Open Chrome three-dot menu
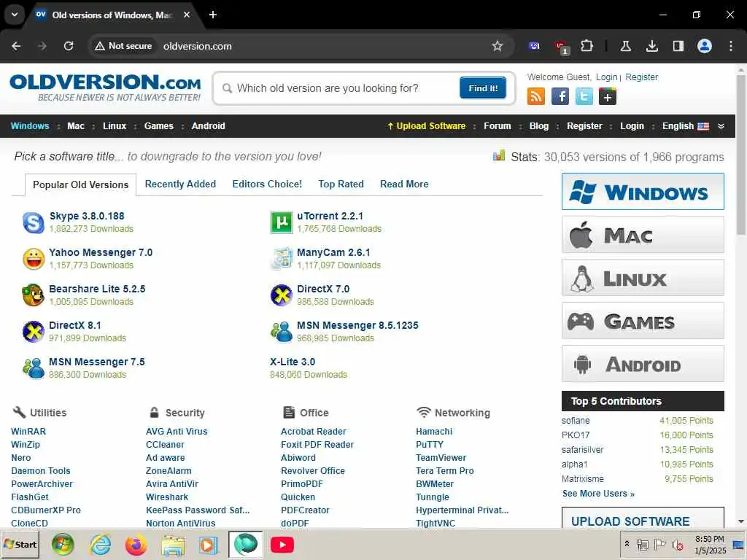 (731, 46)
